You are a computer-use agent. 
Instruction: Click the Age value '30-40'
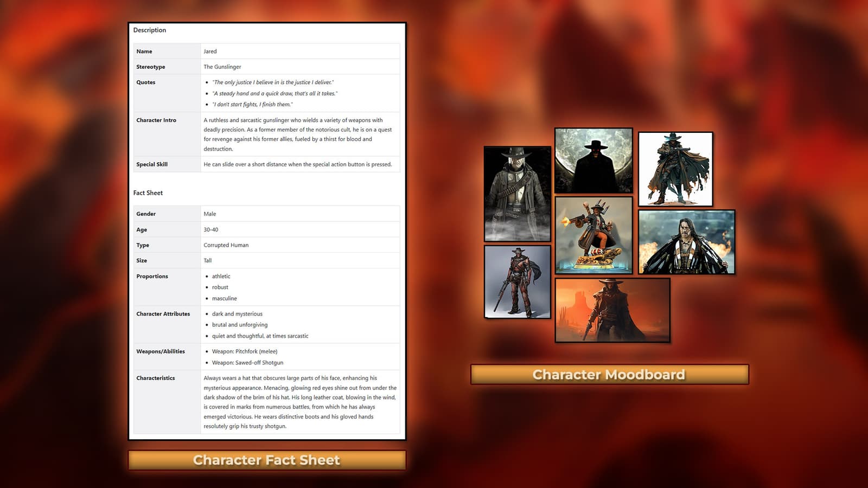(211, 230)
